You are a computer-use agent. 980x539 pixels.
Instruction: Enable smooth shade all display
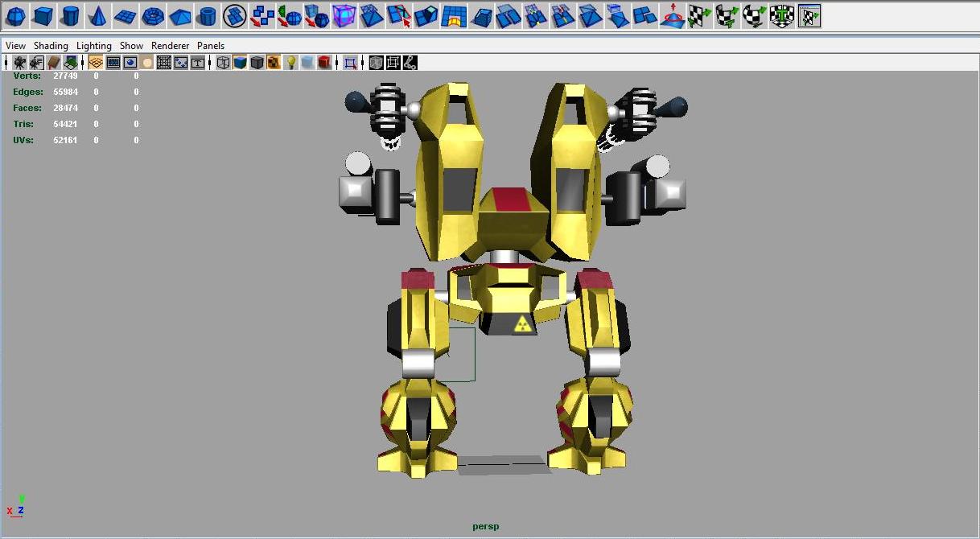pyautogui.click(x=240, y=62)
